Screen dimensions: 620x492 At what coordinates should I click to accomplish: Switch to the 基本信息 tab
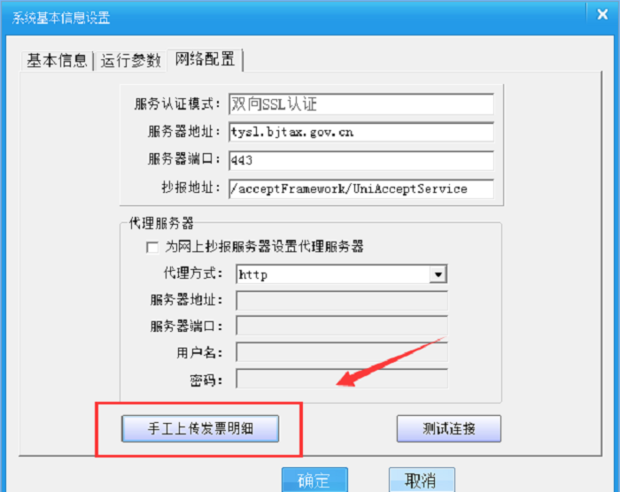57,61
